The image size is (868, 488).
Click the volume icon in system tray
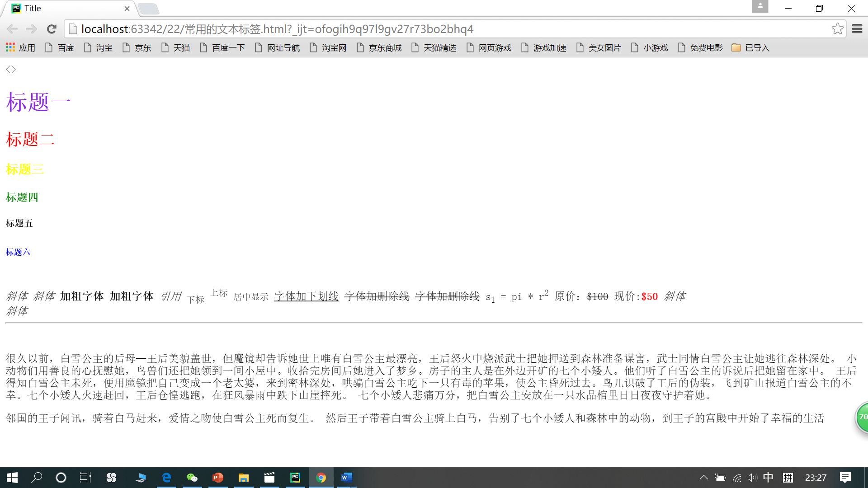752,478
